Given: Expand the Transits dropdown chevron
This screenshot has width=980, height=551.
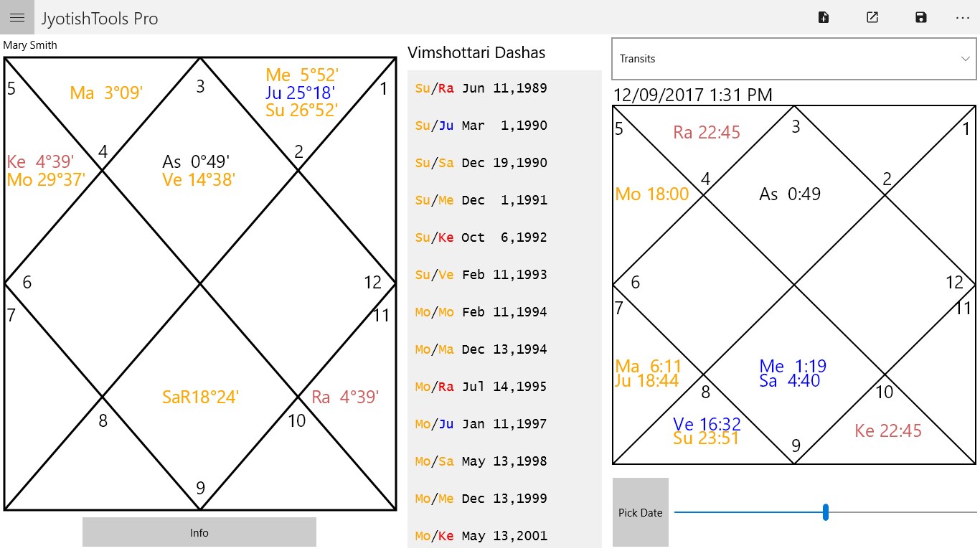Looking at the screenshot, I should click(966, 59).
